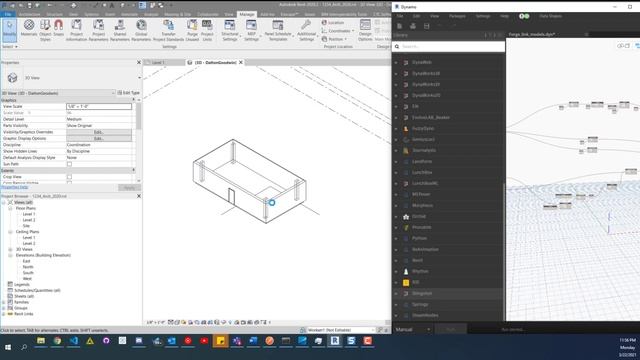Image resolution: width=640 pixels, height=360 pixels.
Task: Open the Settings menu in Dynamo
Action: pyautogui.click(x=483, y=16)
